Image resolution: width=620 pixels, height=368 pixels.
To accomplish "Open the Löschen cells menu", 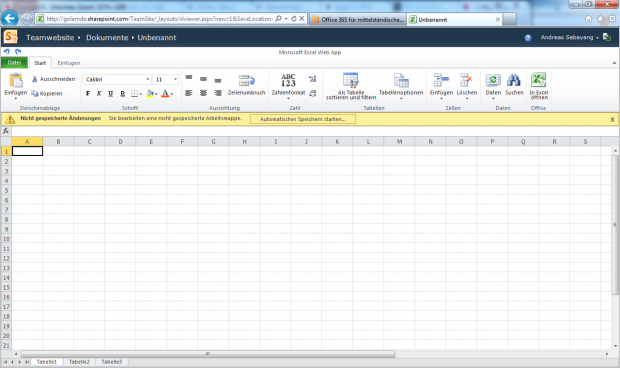I will coord(467,86).
